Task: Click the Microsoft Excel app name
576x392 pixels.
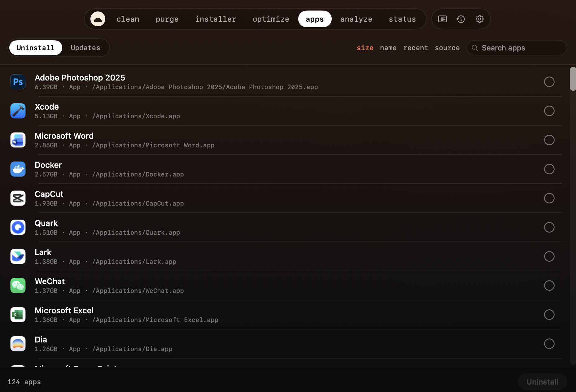Action: coord(64,310)
